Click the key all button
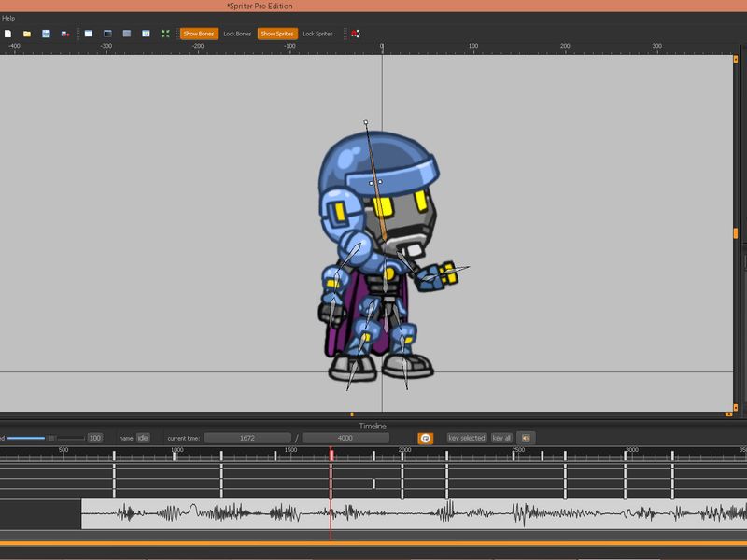This screenshot has height=560, width=747. 501,438
